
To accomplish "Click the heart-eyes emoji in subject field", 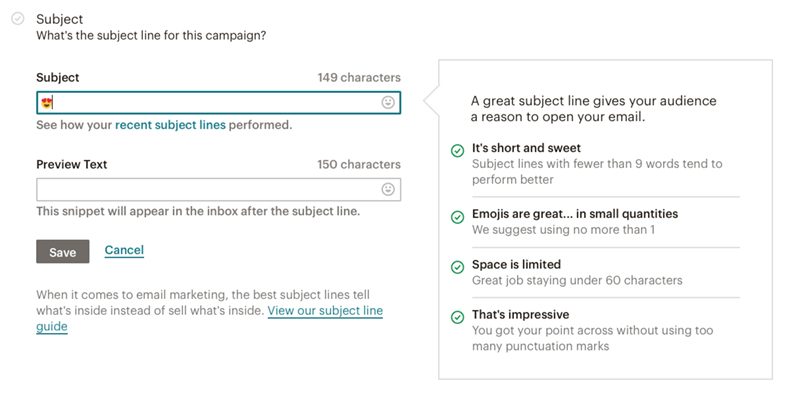I will point(47,103).
